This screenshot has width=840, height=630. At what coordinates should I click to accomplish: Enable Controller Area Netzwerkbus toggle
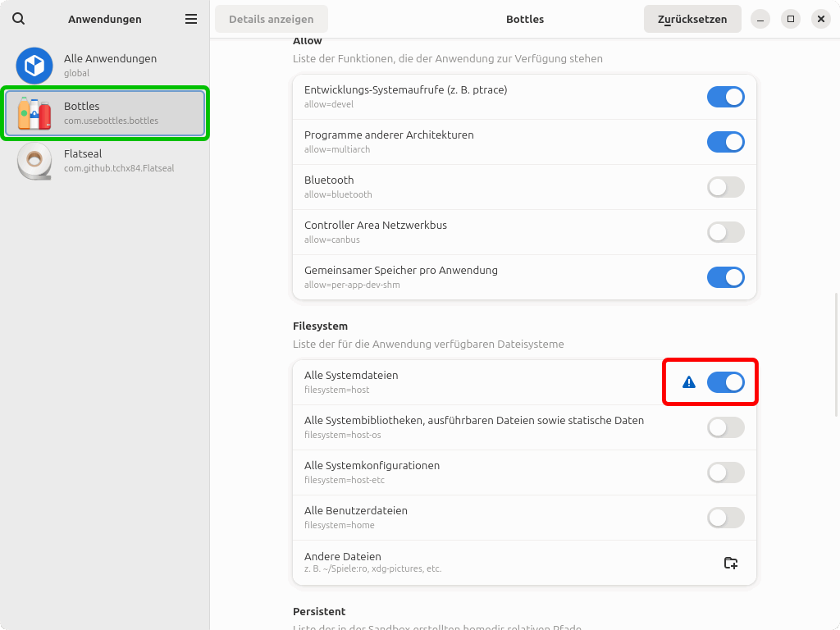click(725, 232)
